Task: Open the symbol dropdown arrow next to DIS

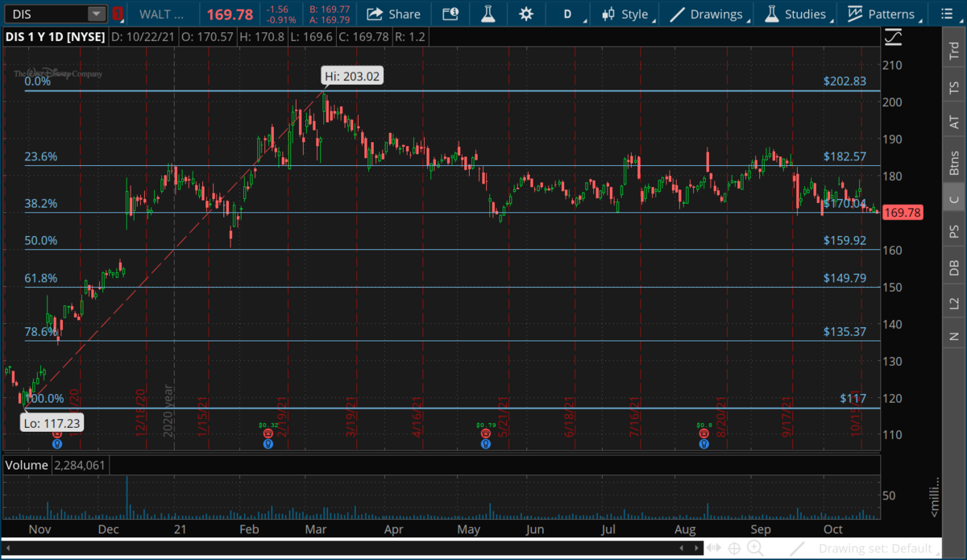Action: (97, 14)
